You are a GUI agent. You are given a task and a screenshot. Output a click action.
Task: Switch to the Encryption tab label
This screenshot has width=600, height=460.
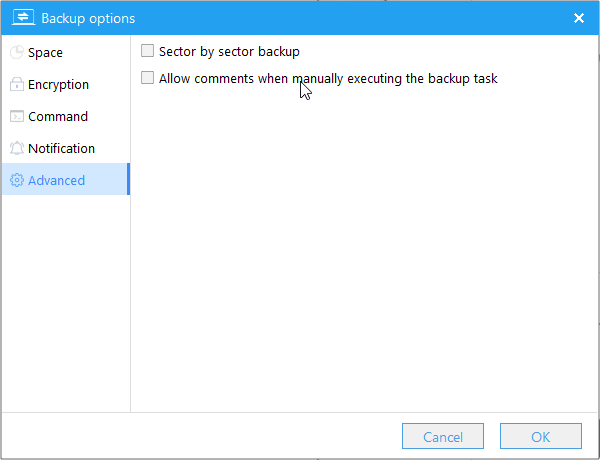pyautogui.click(x=58, y=85)
